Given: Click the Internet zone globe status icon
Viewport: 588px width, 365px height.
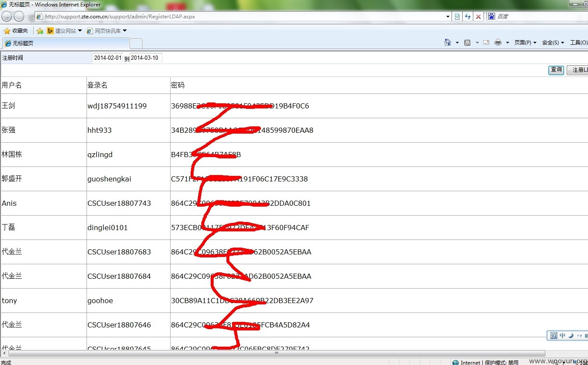Looking at the screenshot, I should (x=455, y=362).
